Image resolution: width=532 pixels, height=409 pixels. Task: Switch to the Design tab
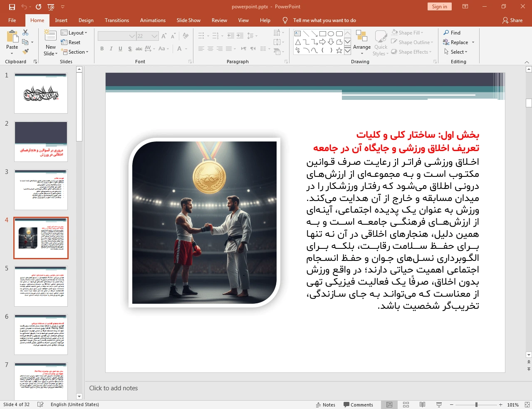pos(86,20)
